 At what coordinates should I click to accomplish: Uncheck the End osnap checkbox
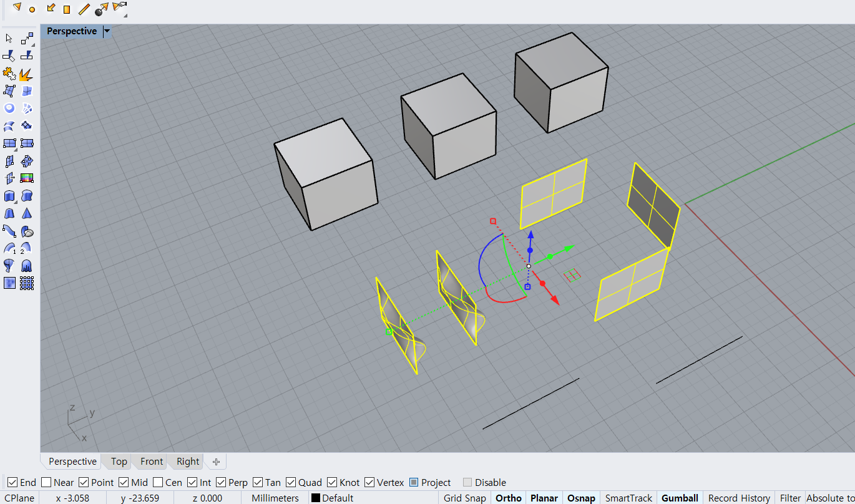click(x=12, y=482)
